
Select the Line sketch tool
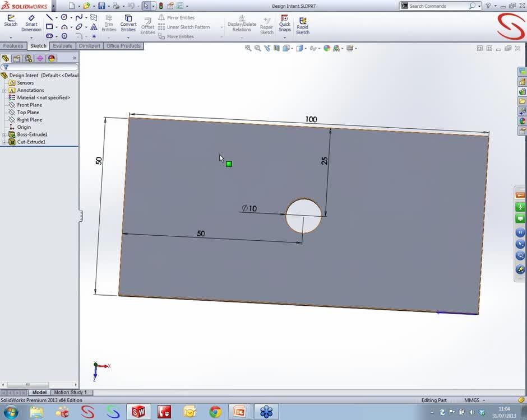pos(49,17)
